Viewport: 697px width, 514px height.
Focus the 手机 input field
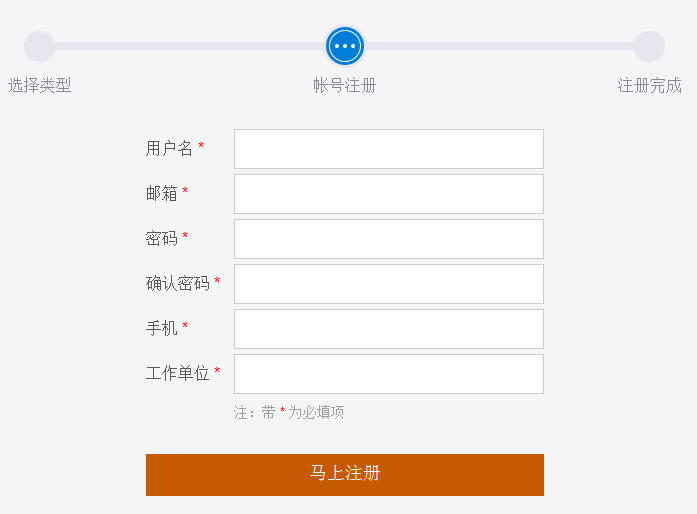click(x=388, y=329)
